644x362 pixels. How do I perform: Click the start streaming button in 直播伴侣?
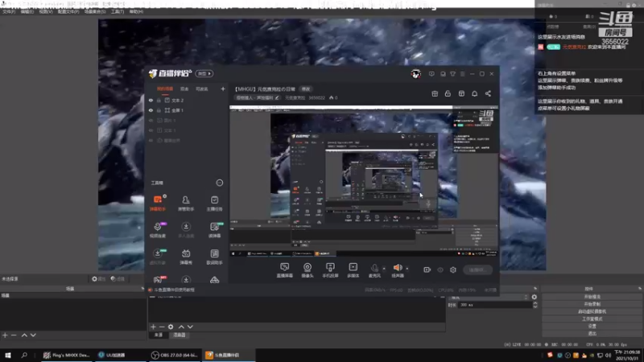[x=477, y=269]
